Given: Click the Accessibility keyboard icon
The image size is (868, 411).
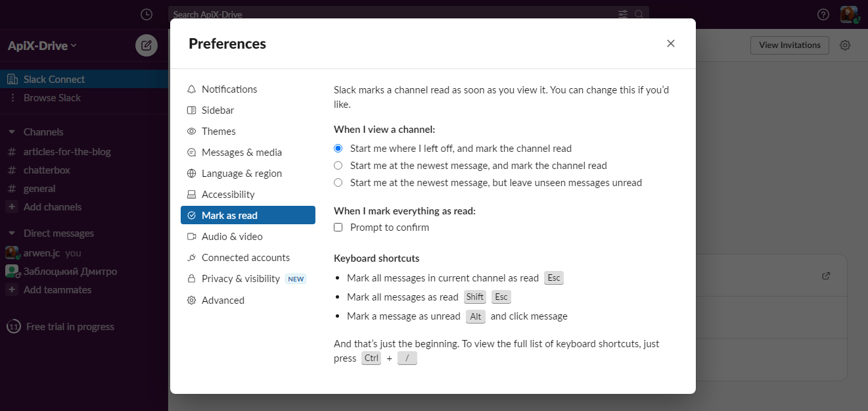Looking at the screenshot, I should (x=191, y=194).
